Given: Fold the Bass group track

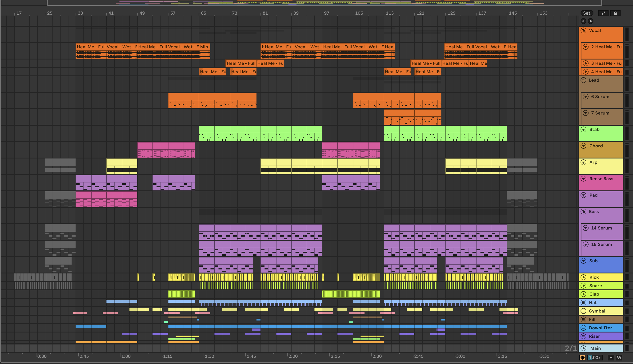Looking at the screenshot, I should 583,212.
